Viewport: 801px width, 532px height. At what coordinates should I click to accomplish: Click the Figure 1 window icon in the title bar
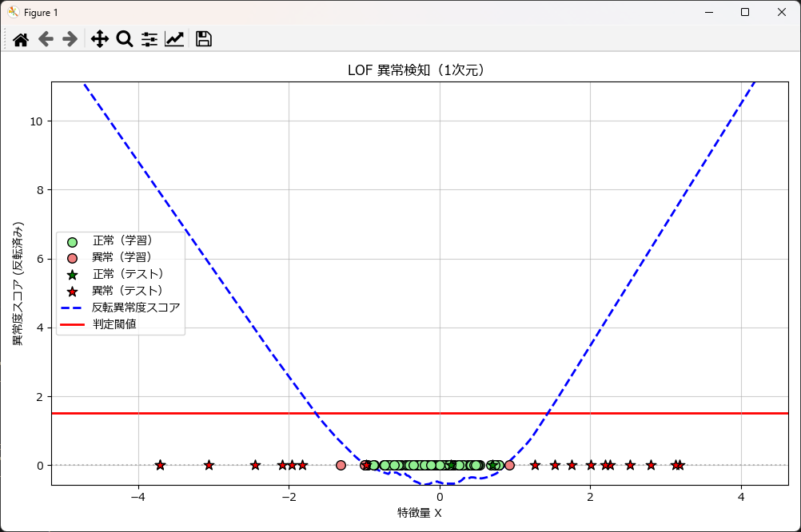pos(14,13)
